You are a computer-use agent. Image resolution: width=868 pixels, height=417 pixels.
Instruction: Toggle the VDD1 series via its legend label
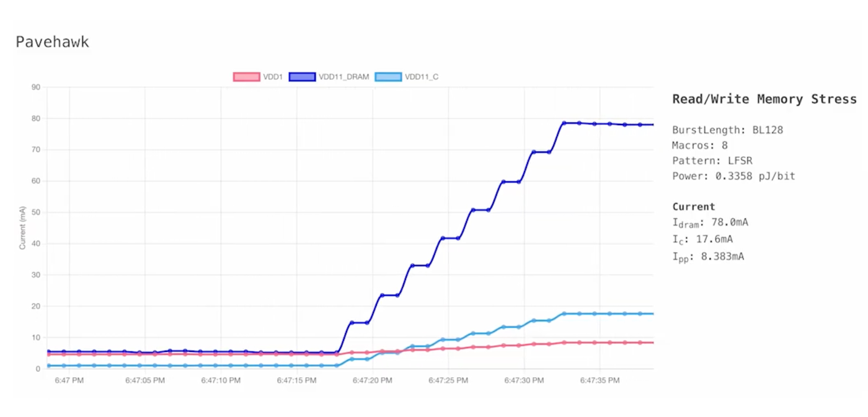273,77
